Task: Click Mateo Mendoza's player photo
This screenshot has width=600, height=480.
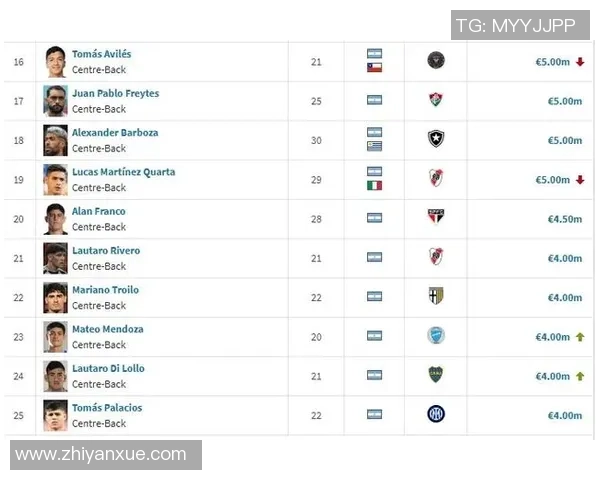Action: (55, 336)
